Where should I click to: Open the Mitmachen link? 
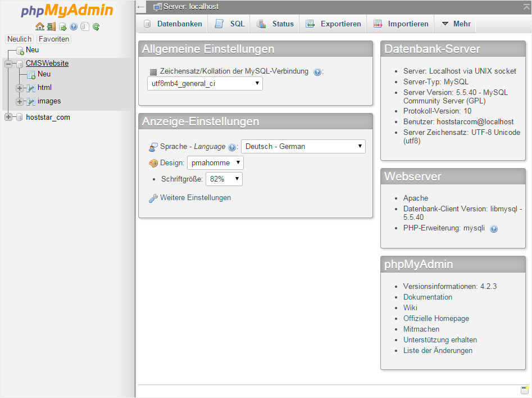click(421, 329)
